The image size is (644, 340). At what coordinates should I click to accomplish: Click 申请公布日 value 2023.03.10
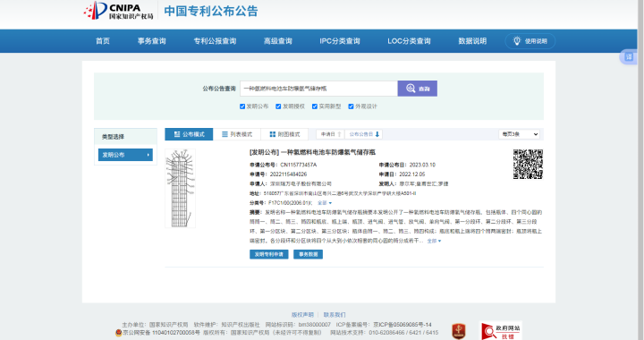click(x=422, y=165)
